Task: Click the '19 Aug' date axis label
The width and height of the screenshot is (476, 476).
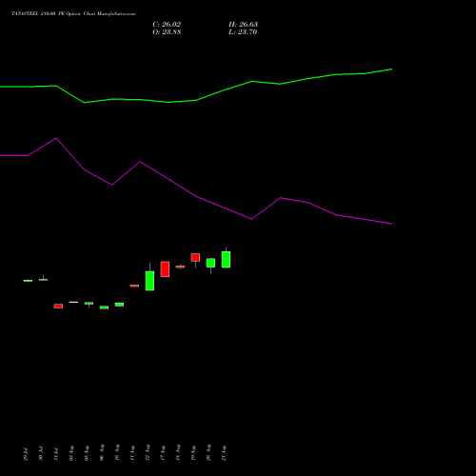Action: (x=193, y=453)
